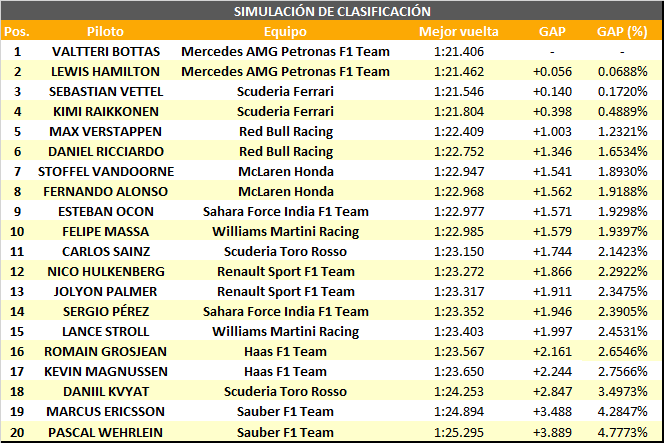Image resolution: width=664 pixels, height=443 pixels.
Task: Select Daniel Ricciardo's percentage 1.6534%
Action: click(622, 152)
